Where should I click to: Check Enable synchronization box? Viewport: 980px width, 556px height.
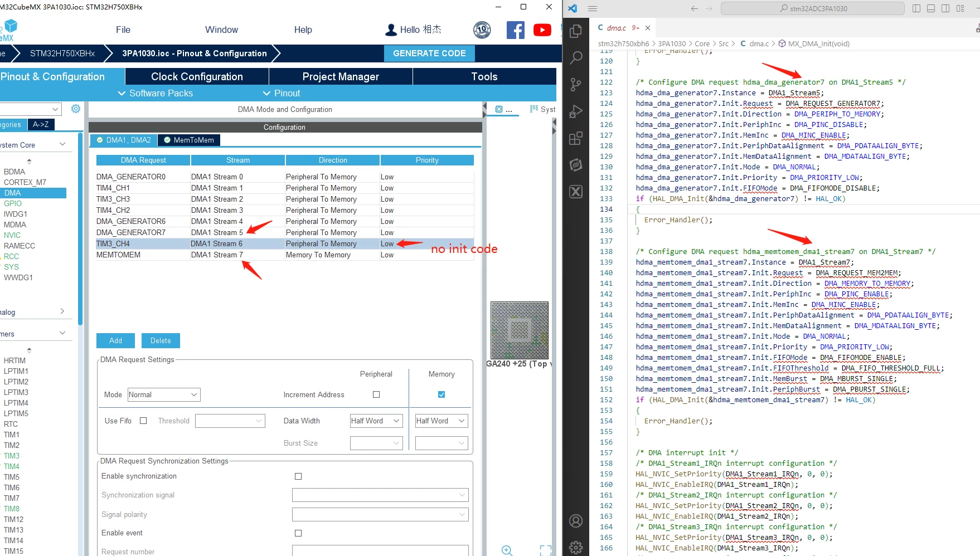click(x=298, y=476)
